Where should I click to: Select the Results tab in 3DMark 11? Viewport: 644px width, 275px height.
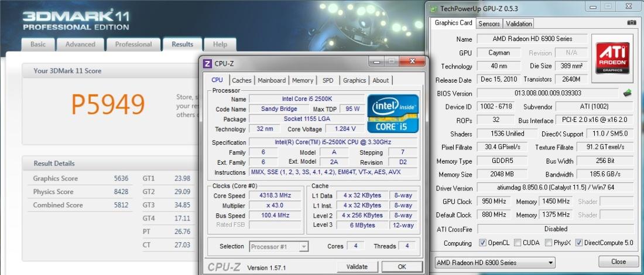click(x=182, y=45)
